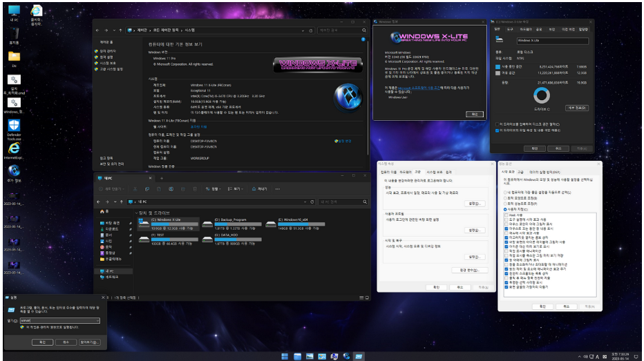The image size is (644, 361).
Task: Open 시스템 보호 tab in System Properties
Action: point(435,173)
